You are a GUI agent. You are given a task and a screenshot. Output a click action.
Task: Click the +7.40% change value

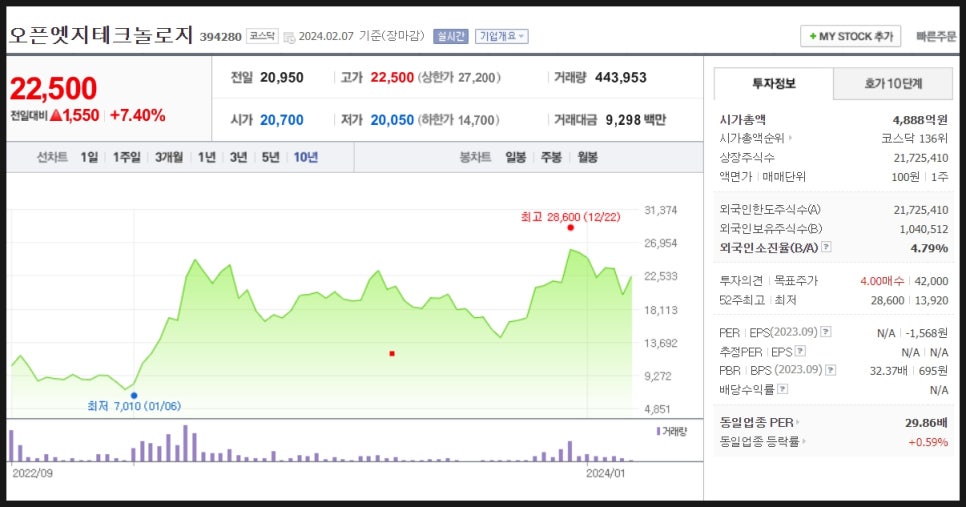pos(137,115)
